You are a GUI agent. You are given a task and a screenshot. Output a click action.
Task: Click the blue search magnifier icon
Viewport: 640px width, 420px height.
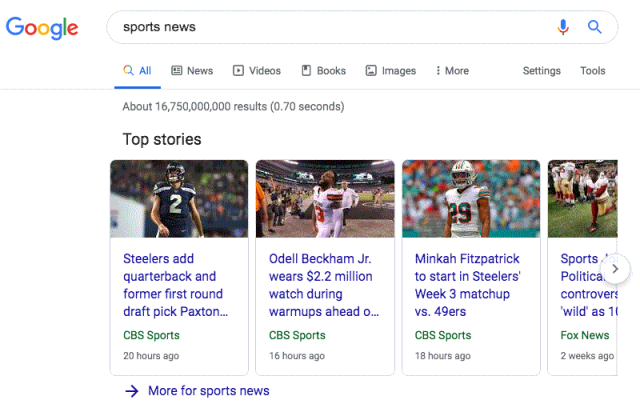coord(594,27)
